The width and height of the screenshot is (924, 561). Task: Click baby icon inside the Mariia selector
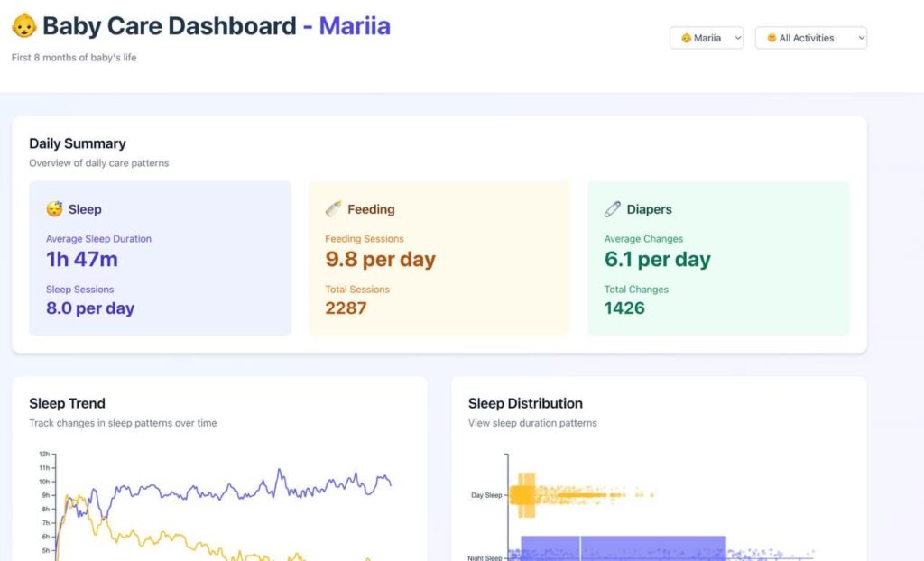[x=686, y=38]
